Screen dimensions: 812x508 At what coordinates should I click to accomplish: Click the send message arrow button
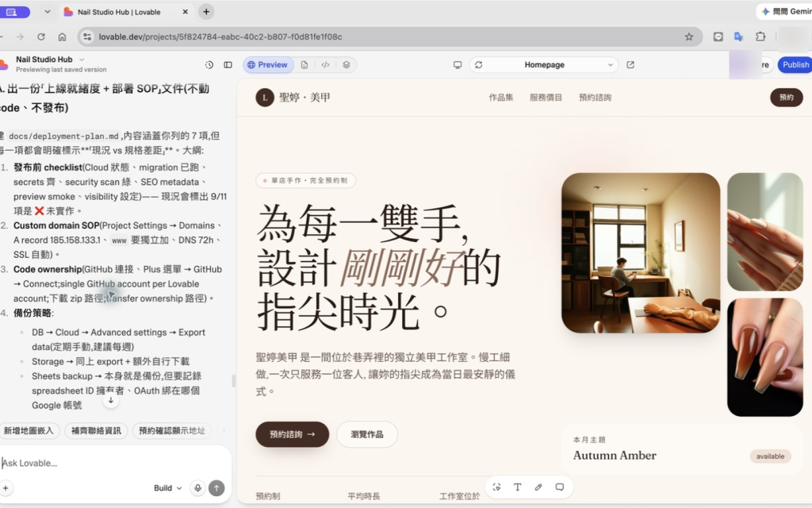[216, 488]
